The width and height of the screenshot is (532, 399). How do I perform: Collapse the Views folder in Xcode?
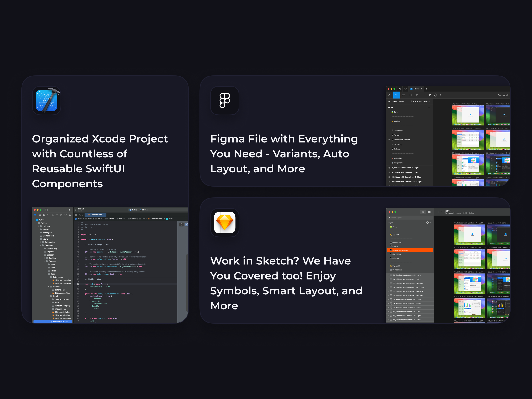39,239
